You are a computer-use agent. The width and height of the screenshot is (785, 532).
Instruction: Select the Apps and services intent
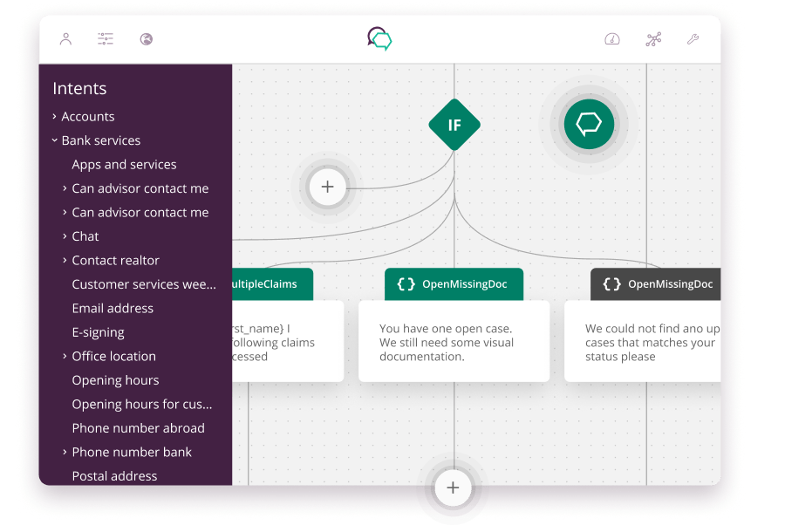[x=124, y=164]
